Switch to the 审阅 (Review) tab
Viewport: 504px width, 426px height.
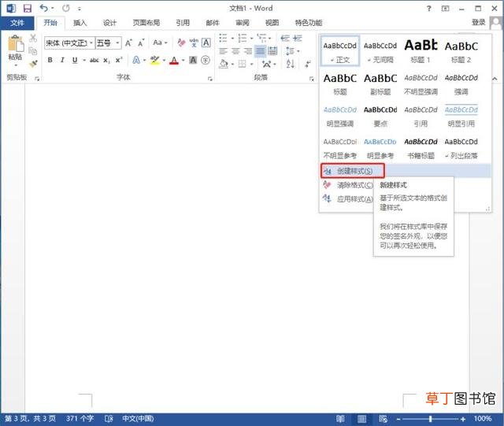point(242,23)
